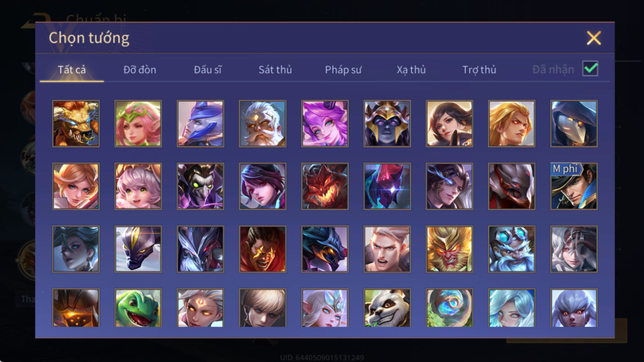
Task: Toggle the 'Đã nhận' checkbox
Action: pos(590,69)
